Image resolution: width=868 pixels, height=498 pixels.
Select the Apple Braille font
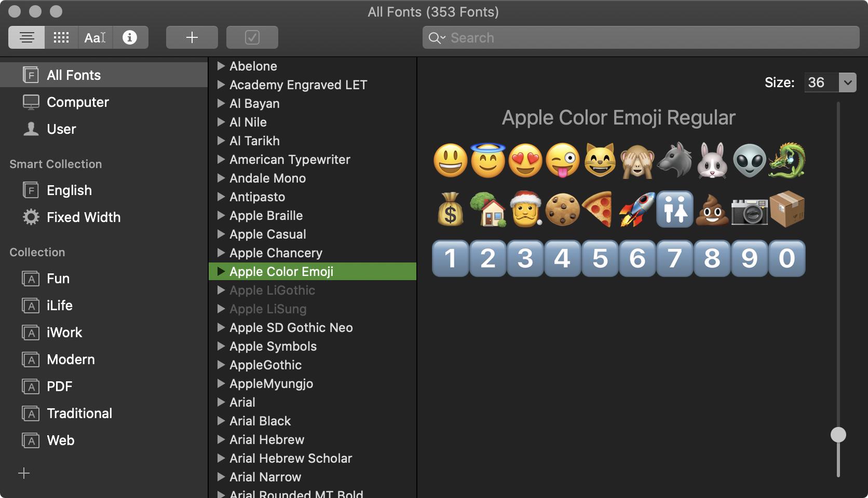313,215
